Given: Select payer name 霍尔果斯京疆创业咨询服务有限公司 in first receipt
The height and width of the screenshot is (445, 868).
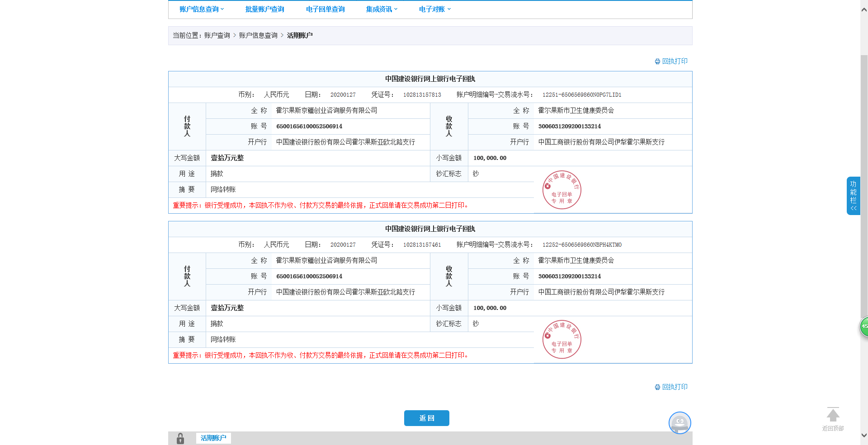Looking at the screenshot, I should click(326, 110).
